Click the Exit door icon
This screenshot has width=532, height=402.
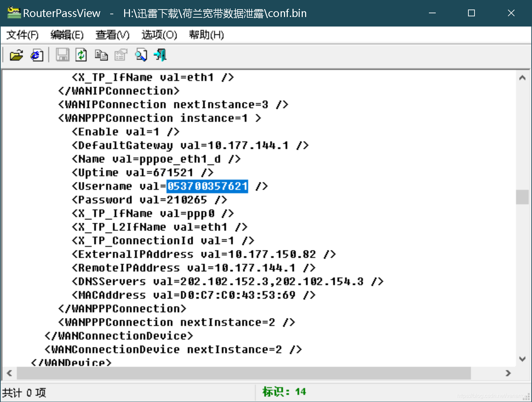click(160, 55)
